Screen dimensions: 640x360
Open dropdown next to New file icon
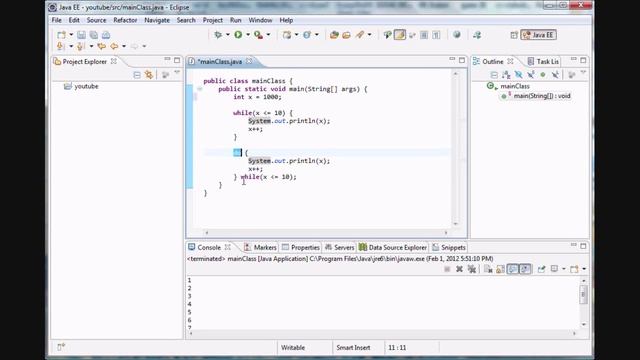(71, 35)
